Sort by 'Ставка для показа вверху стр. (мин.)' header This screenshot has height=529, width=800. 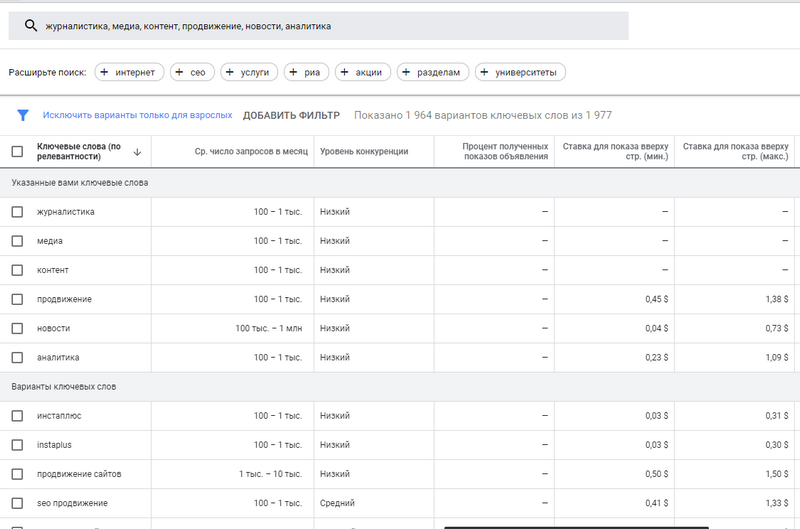click(615, 152)
